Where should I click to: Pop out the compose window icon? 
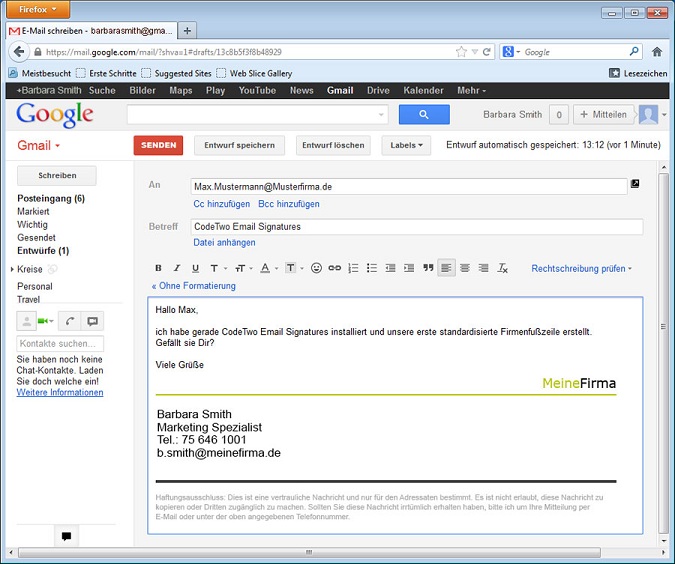pyautogui.click(x=635, y=184)
